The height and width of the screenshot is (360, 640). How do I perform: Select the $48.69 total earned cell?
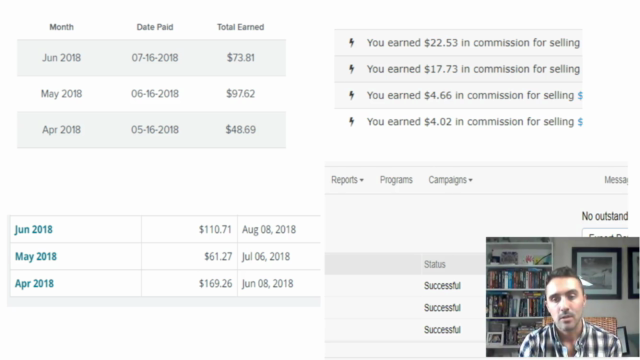pyautogui.click(x=241, y=129)
